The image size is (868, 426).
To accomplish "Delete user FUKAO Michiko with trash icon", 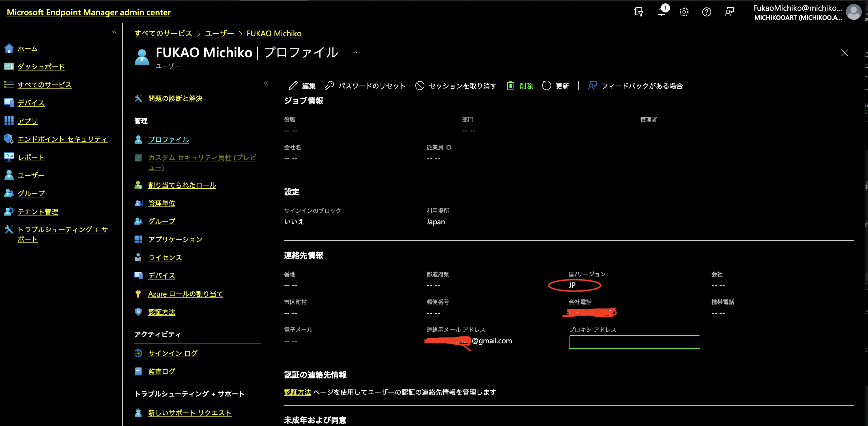I will tap(511, 85).
